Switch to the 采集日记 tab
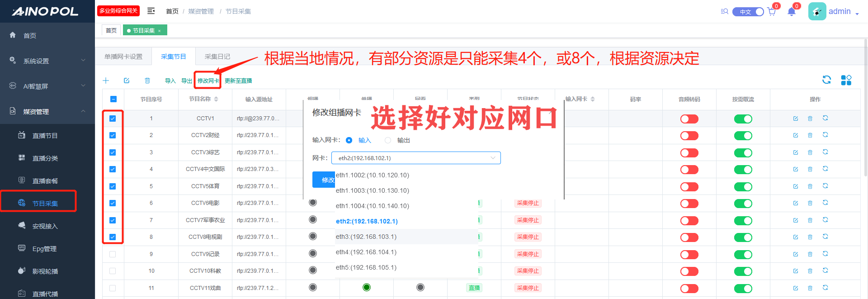The image size is (868, 299). [217, 57]
